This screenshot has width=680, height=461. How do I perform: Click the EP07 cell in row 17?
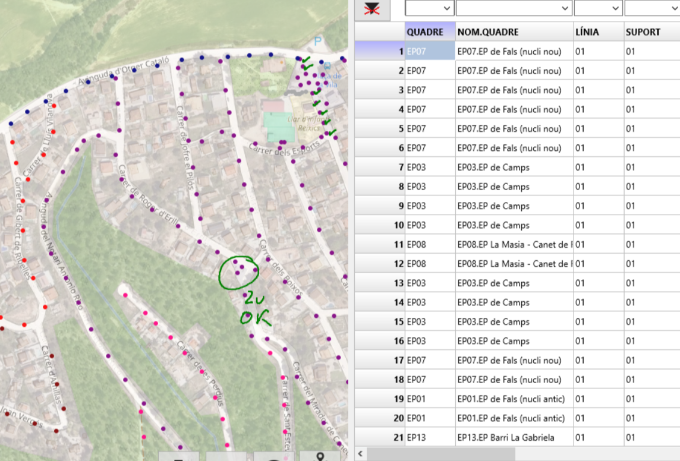point(430,360)
